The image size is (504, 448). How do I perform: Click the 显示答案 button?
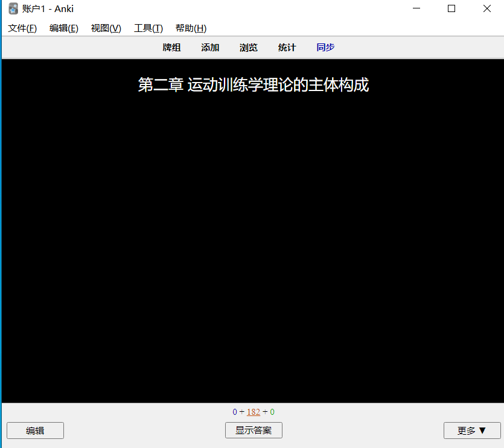tap(254, 431)
